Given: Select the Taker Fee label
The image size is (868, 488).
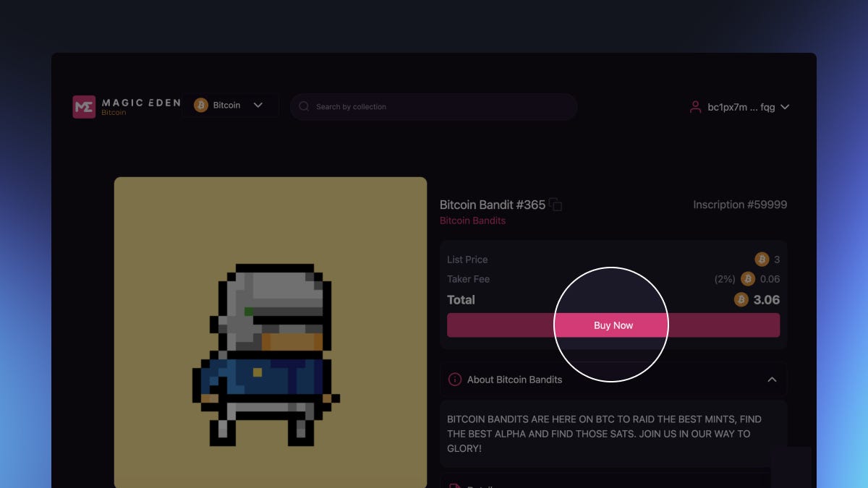Looking at the screenshot, I should (468, 279).
